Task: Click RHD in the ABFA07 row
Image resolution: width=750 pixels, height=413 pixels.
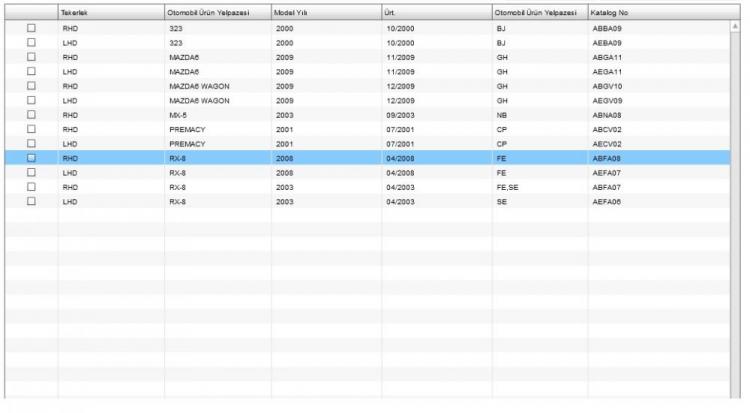Action: (x=70, y=187)
